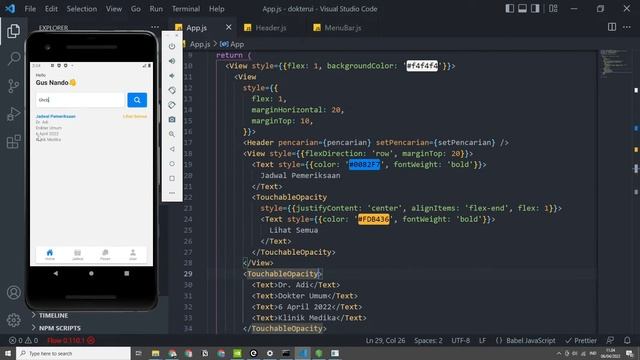Open the Search view in activity bar
The height and width of the screenshot is (360, 640).
(x=14, y=58)
